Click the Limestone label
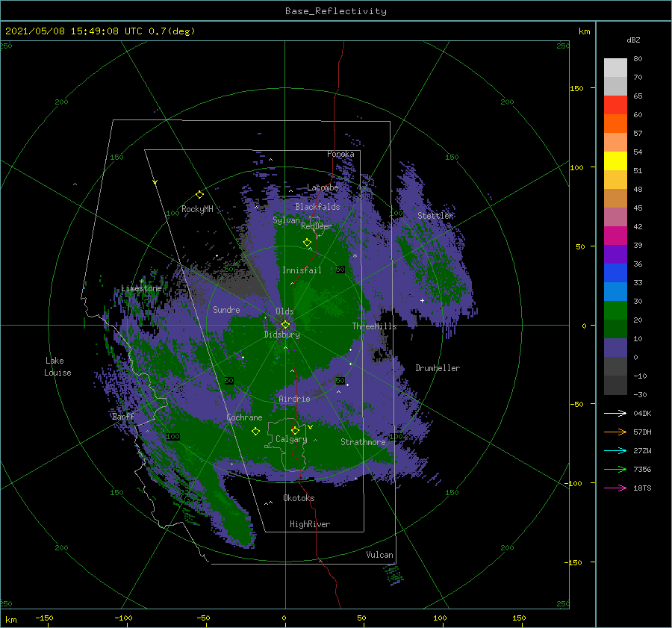Viewport: 672px width, 628px height. [141, 288]
